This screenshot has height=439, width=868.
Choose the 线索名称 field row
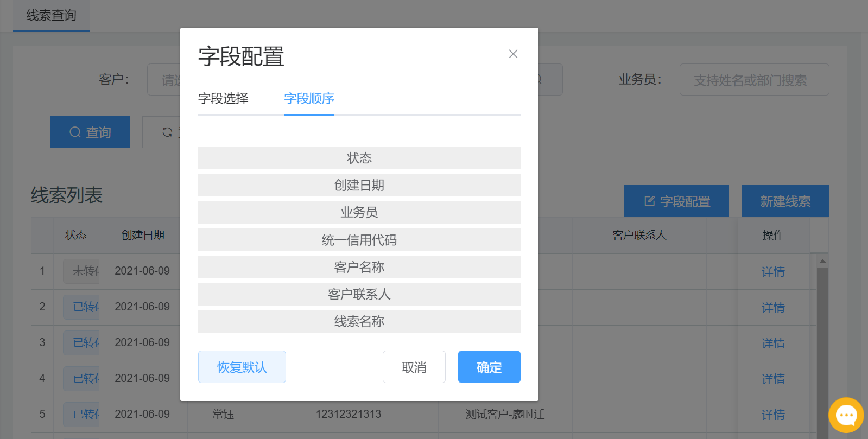[x=359, y=321]
